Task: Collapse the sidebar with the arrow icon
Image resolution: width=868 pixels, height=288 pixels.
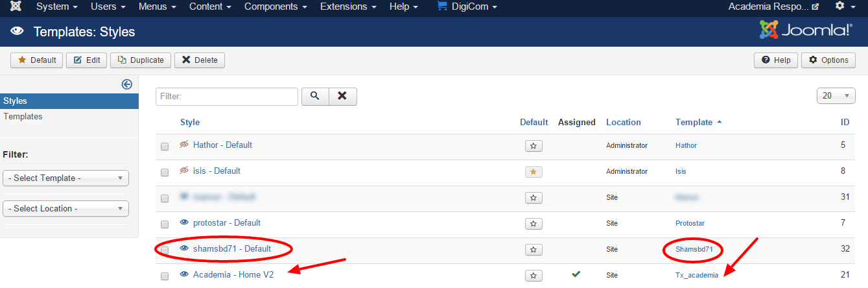Action: coord(127,84)
